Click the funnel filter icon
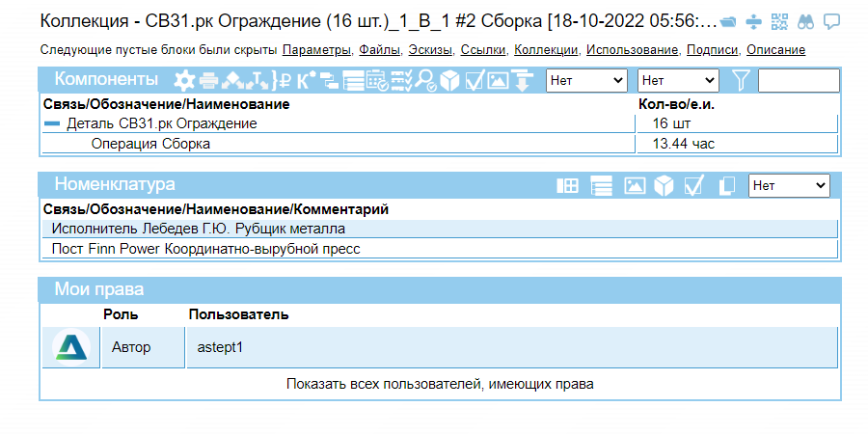868x434 pixels. pos(740,81)
